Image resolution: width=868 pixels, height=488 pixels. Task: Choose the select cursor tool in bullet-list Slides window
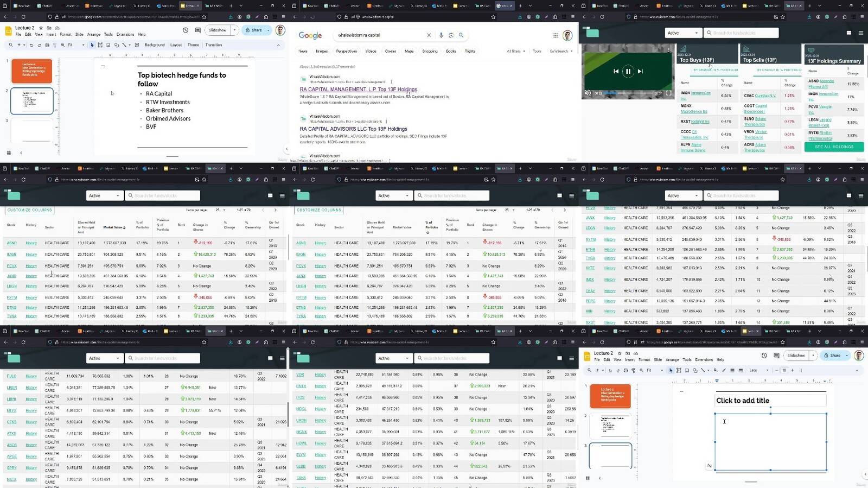point(92,45)
